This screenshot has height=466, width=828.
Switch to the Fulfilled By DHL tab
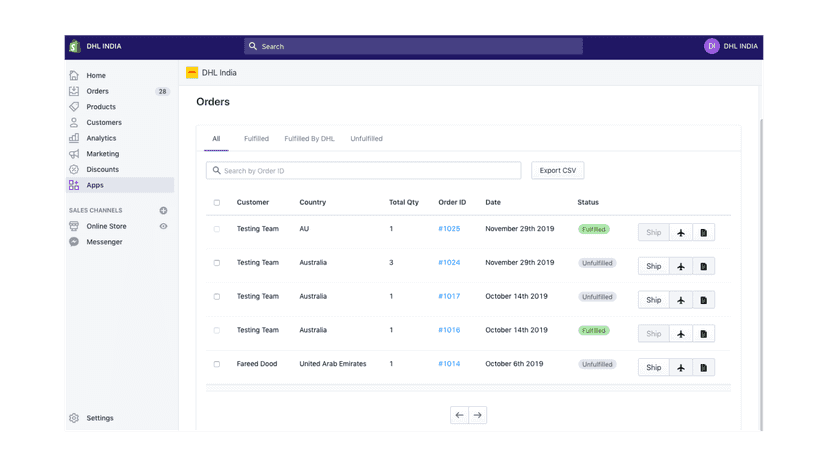click(x=309, y=139)
